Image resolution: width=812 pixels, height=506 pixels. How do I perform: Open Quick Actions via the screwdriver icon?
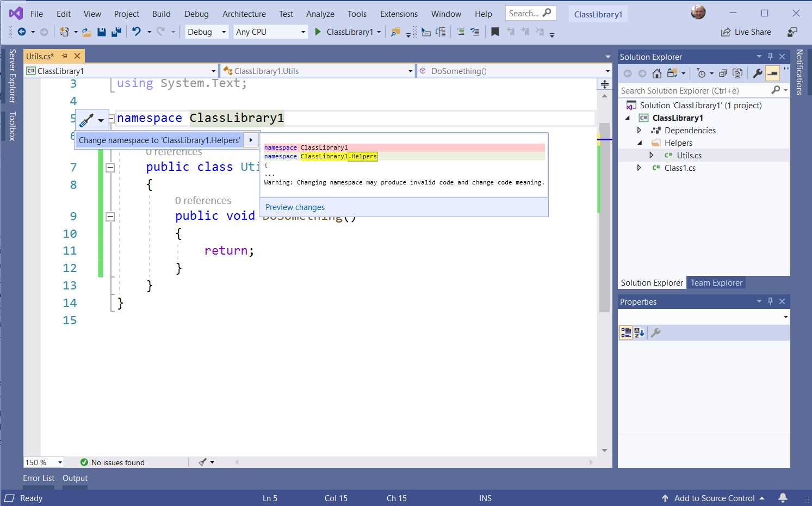click(x=85, y=120)
